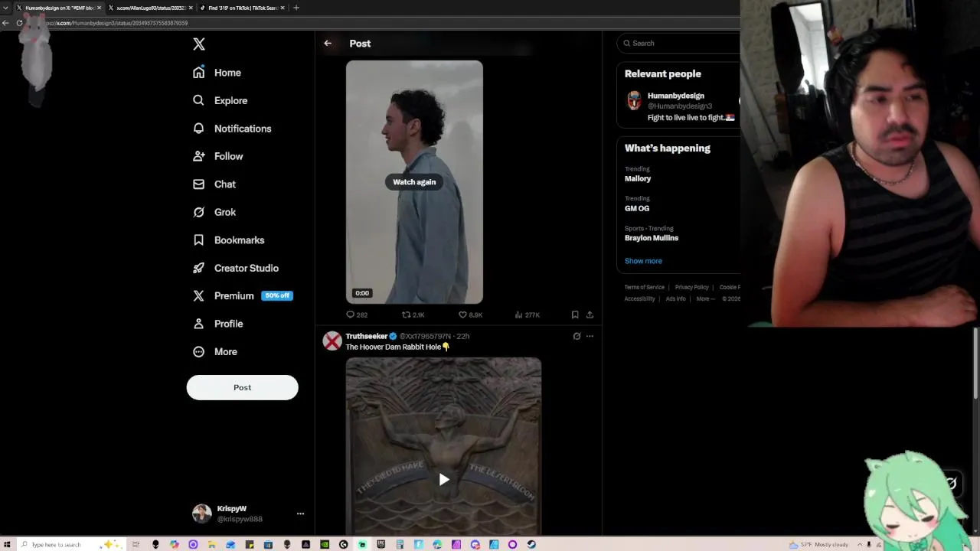Switch to the TikTok search tab
This screenshot has width=980, height=551.
242,8
